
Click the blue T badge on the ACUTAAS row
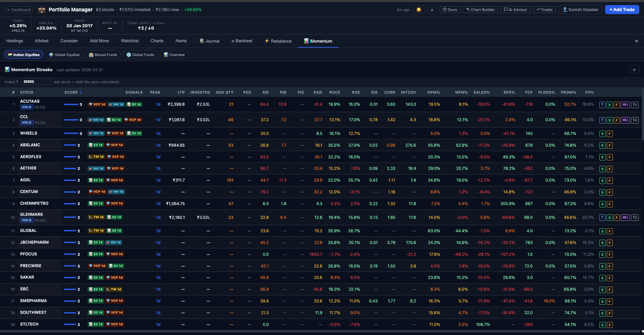(x=602, y=104)
